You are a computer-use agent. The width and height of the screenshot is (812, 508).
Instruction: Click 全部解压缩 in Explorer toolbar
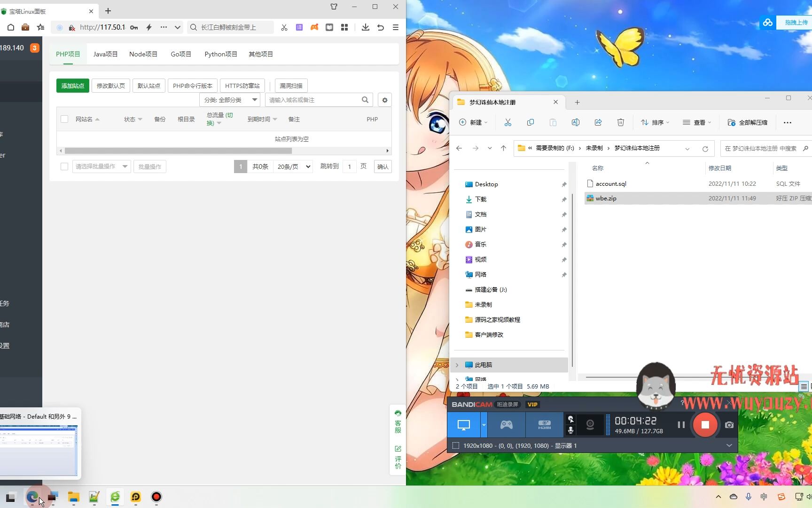tap(748, 122)
